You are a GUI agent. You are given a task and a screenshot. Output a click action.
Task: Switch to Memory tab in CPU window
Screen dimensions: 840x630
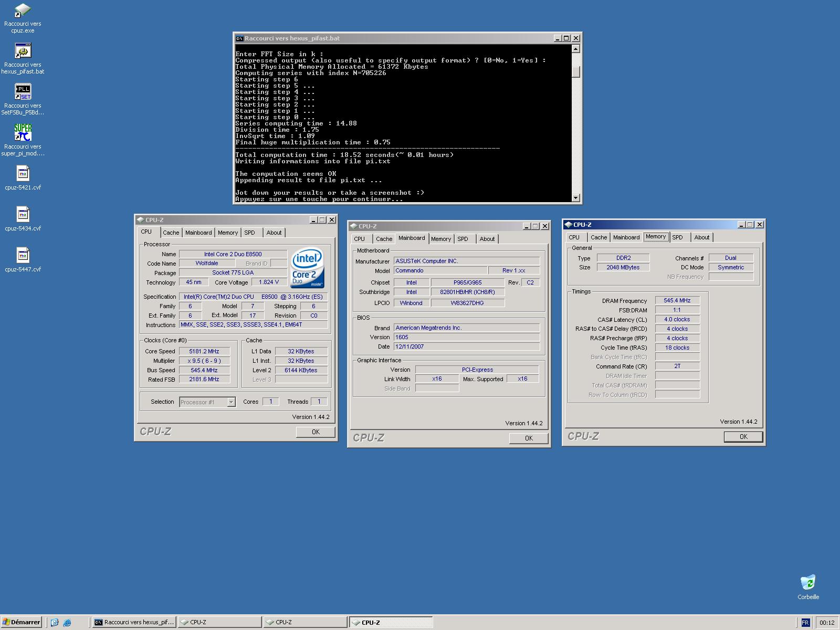tap(228, 233)
